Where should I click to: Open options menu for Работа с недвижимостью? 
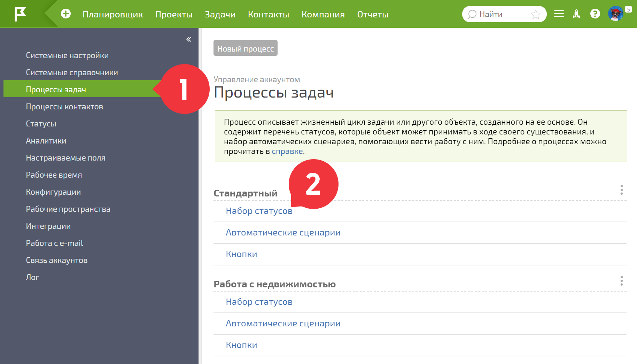pos(621,281)
